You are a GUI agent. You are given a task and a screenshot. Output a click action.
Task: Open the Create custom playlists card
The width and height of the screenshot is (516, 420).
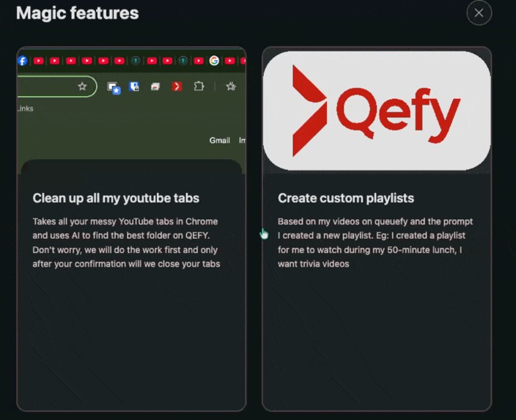pos(377,229)
